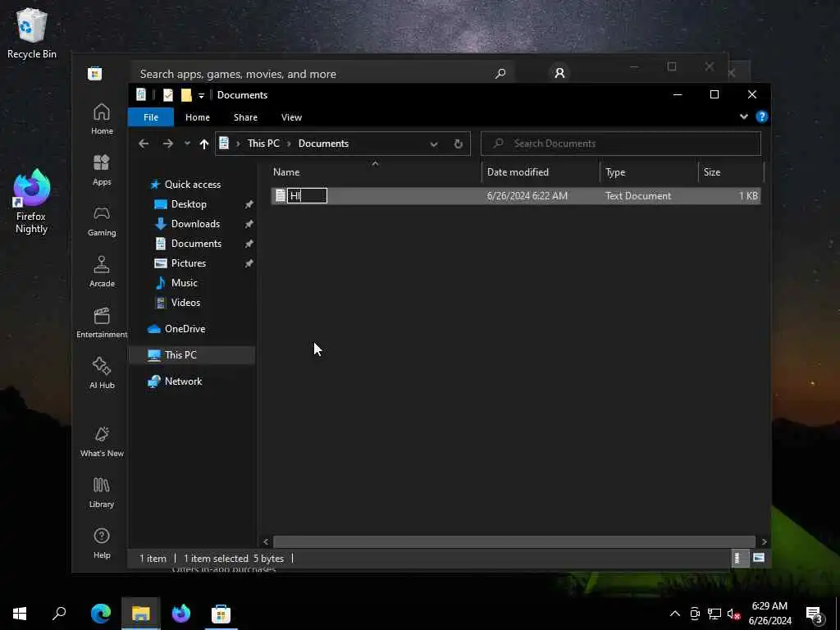Click Documents in address breadcrumb

pyautogui.click(x=323, y=143)
